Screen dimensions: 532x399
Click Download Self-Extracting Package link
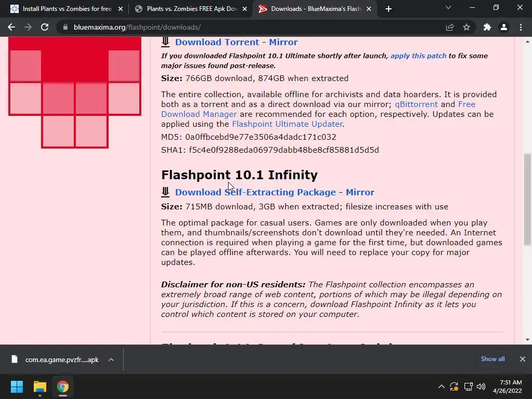click(x=256, y=192)
